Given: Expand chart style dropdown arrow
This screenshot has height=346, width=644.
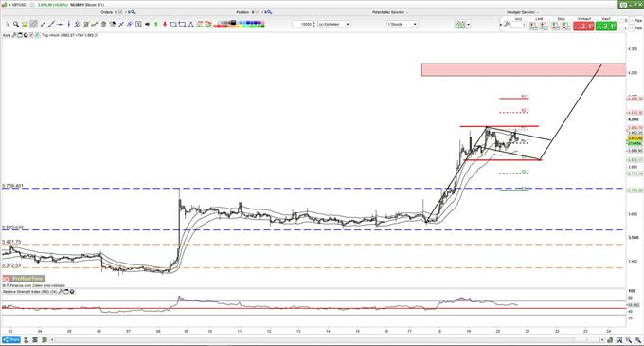Looking at the screenshot, I should click(x=469, y=25).
